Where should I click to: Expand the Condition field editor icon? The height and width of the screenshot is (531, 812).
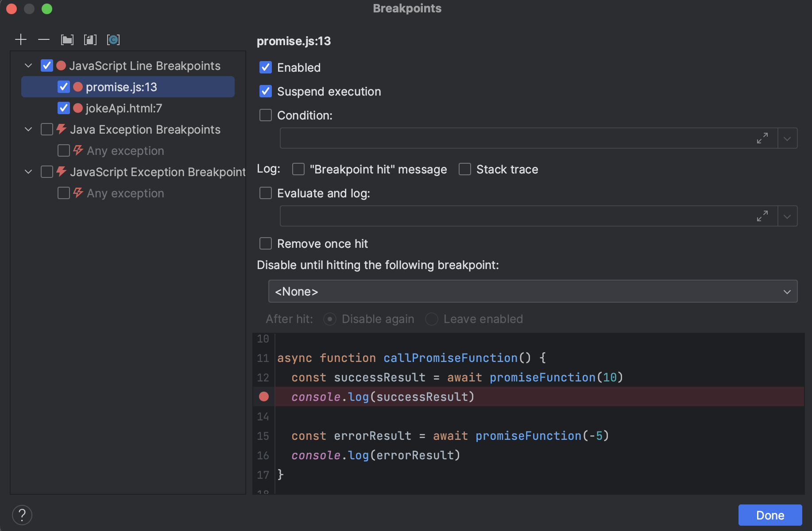click(x=762, y=139)
